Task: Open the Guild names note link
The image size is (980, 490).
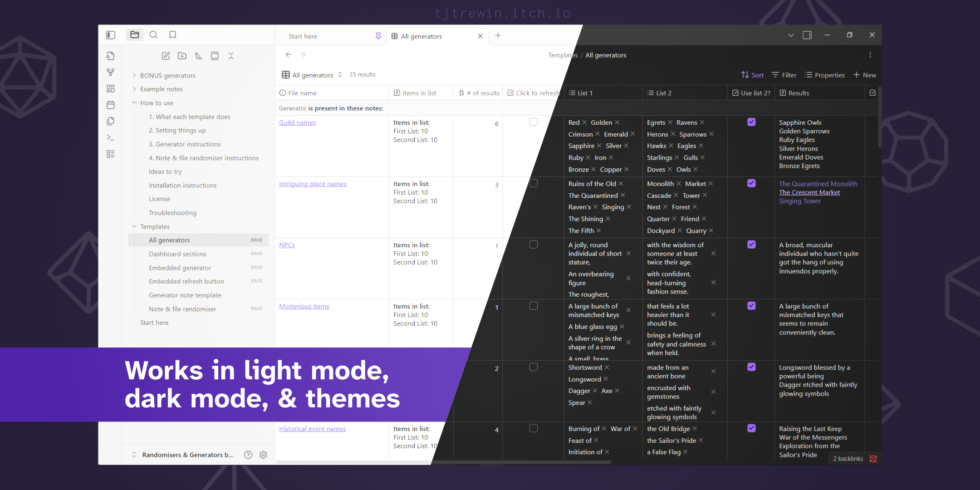Action: click(x=297, y=122)
